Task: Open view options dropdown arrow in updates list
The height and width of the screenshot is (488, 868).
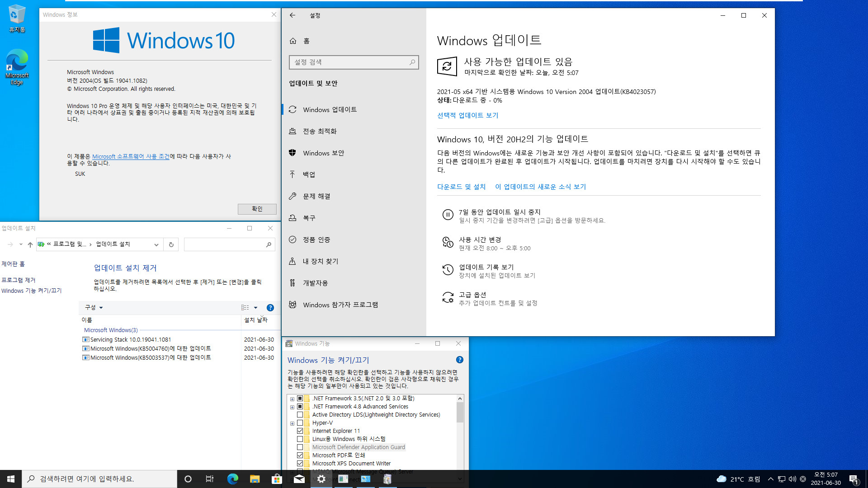Action: coord(255,308)
